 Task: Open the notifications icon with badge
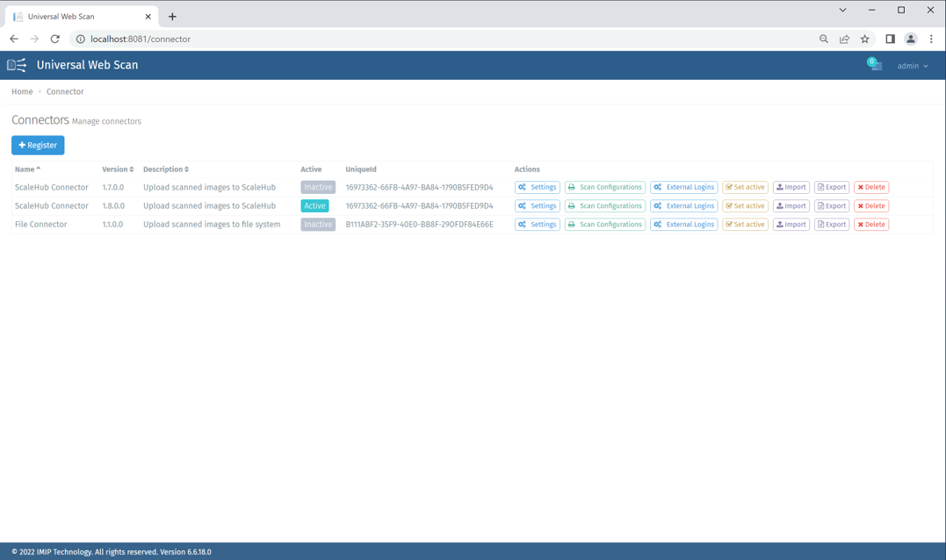[875, 65]
